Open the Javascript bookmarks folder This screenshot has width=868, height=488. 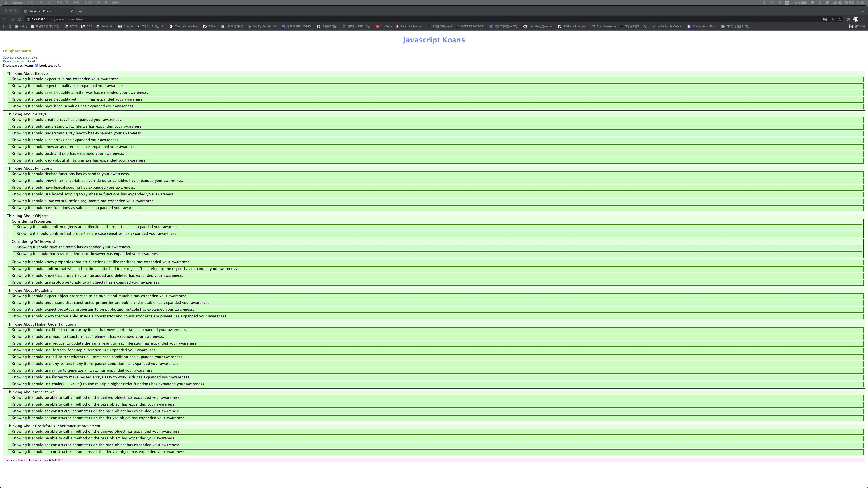tap(105, 26)
